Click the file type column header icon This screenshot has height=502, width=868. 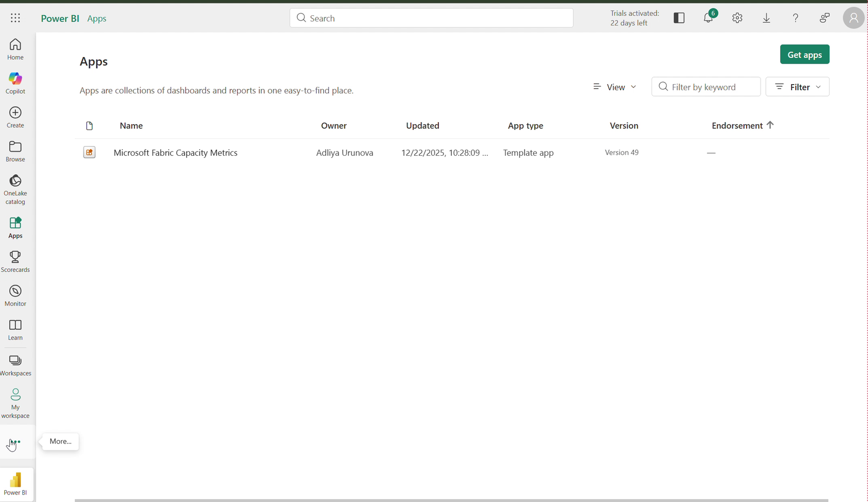(x=90, y=126)
